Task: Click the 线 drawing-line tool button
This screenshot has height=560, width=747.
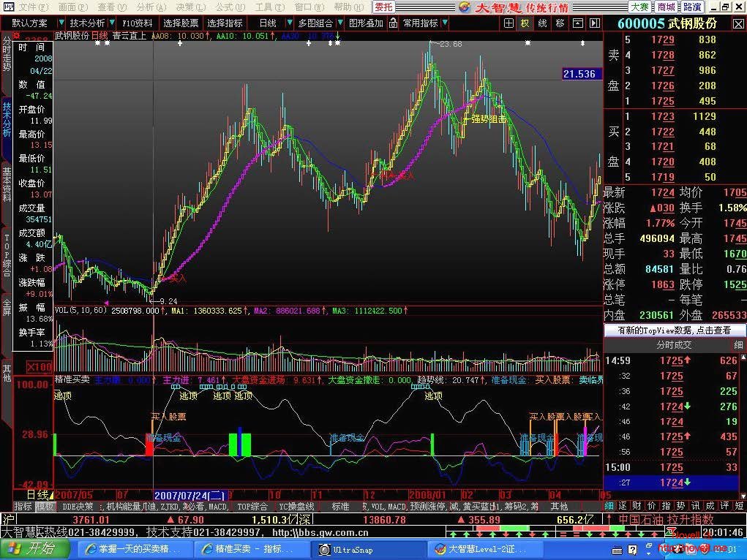Action: point(542,23)
